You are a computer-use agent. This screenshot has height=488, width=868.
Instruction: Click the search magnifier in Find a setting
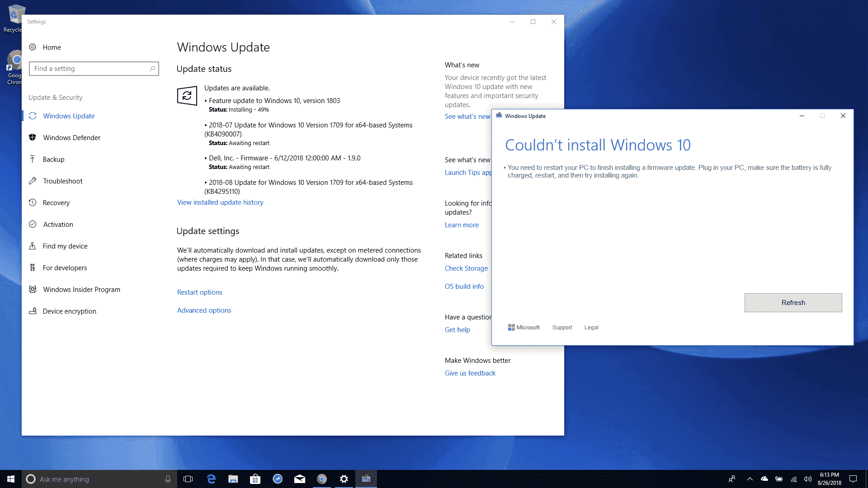click(x=152, y=69)
